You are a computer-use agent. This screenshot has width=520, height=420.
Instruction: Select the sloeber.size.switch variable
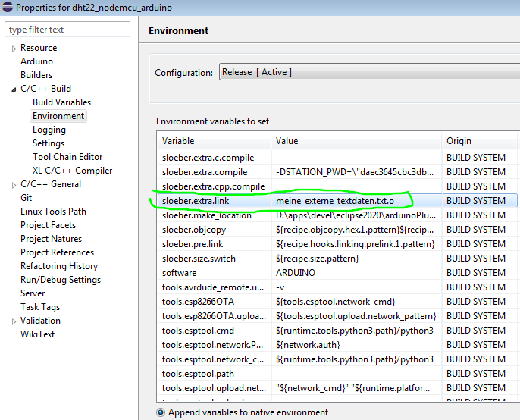pyautogui.click(x=199, y=259)
